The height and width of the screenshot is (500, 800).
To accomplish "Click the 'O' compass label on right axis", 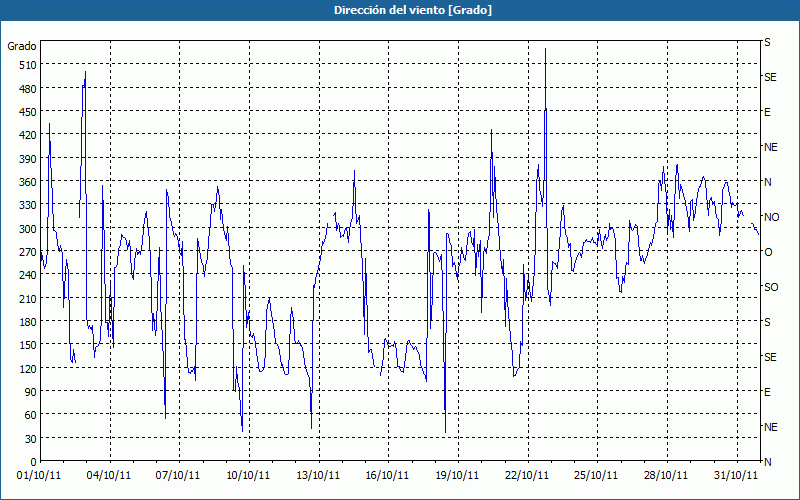I will click(x=768, y=253).
